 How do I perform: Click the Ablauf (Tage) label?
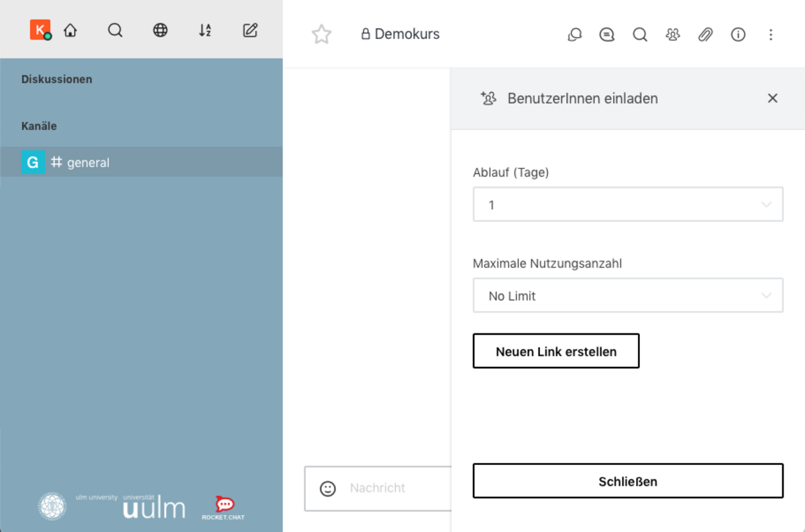pyautogui.click(x=511, y=172)
